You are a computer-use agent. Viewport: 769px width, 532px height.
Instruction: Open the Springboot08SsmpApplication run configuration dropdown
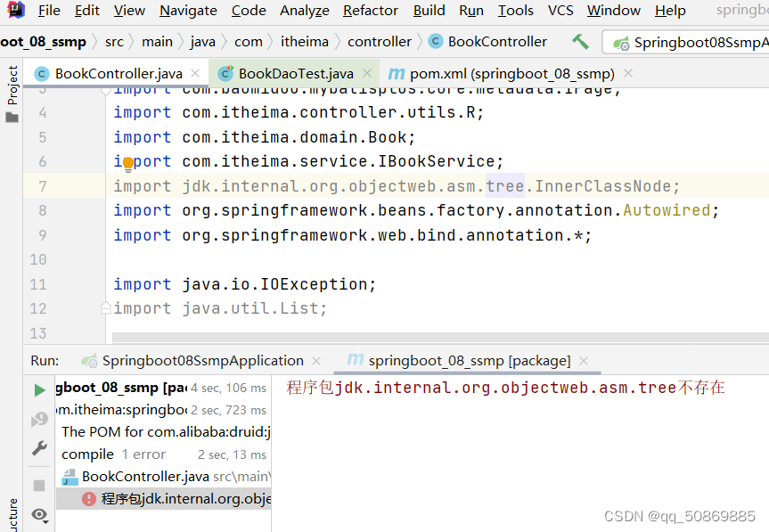click(687, 43)
